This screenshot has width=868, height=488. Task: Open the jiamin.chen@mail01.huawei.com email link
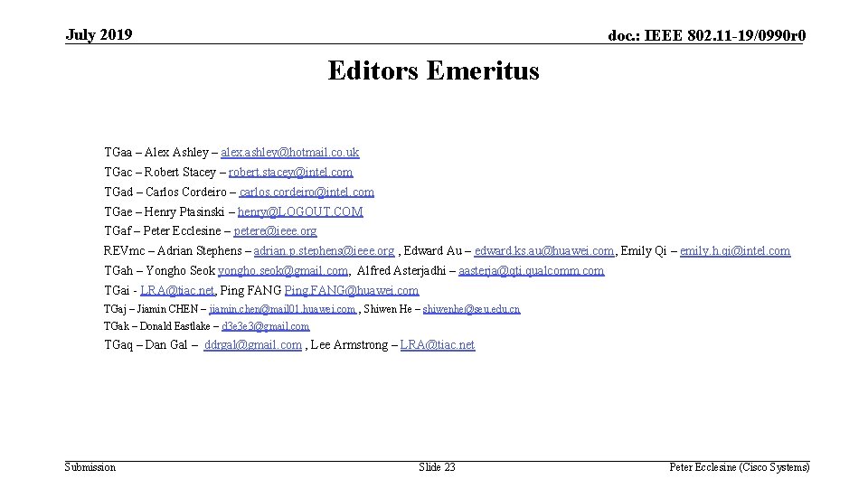[282, 309]
